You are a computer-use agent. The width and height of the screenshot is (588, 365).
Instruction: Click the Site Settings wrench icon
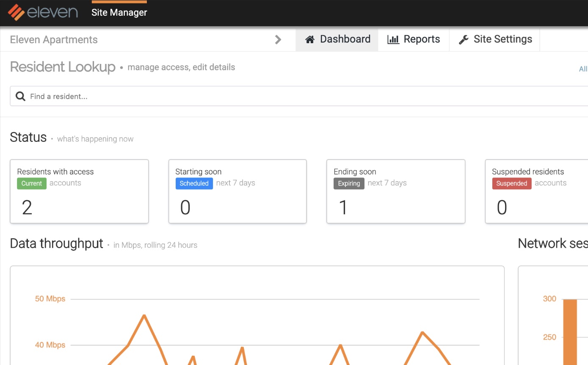[x=464, y=39]
